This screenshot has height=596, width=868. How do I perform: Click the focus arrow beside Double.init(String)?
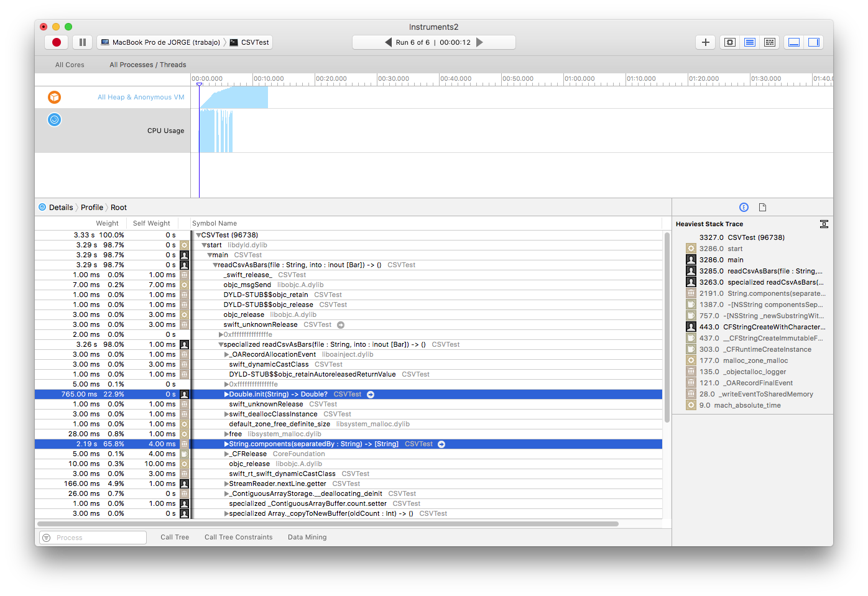pos(371,394)
